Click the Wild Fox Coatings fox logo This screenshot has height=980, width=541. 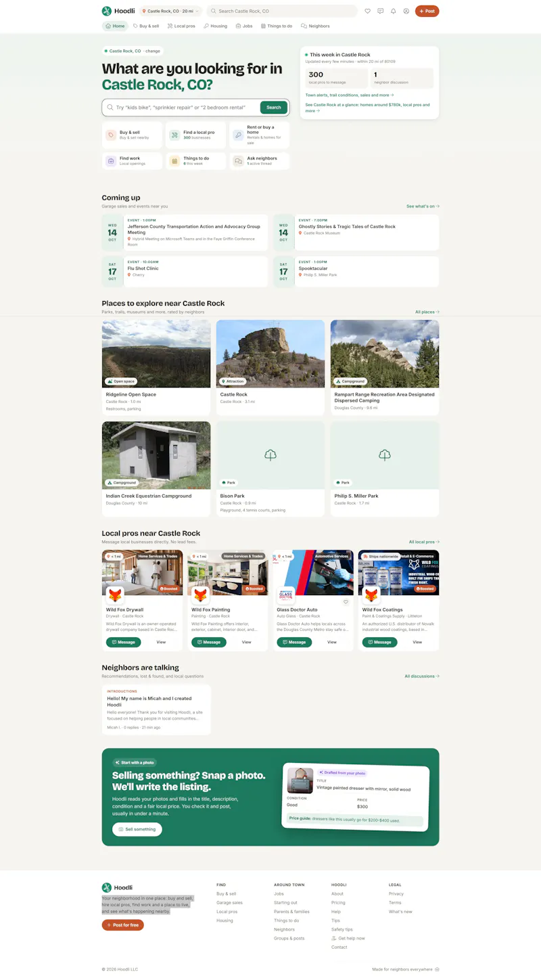coord(371,595)
